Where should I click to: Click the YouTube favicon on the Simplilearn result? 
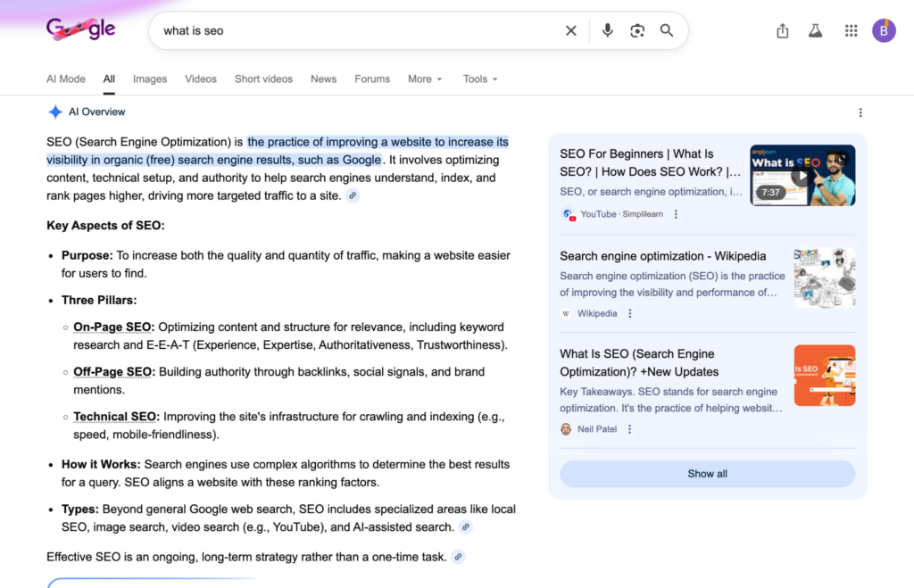pyautogui.click(x=569, y=214)
